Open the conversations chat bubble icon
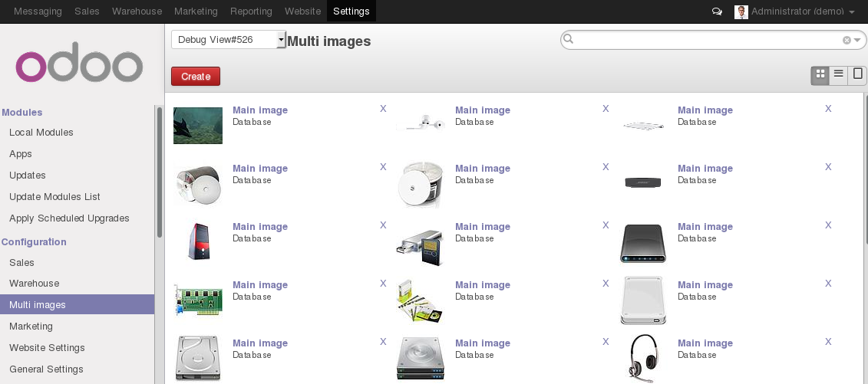This screenshot has width=868, height=384. tap(717, 11)
